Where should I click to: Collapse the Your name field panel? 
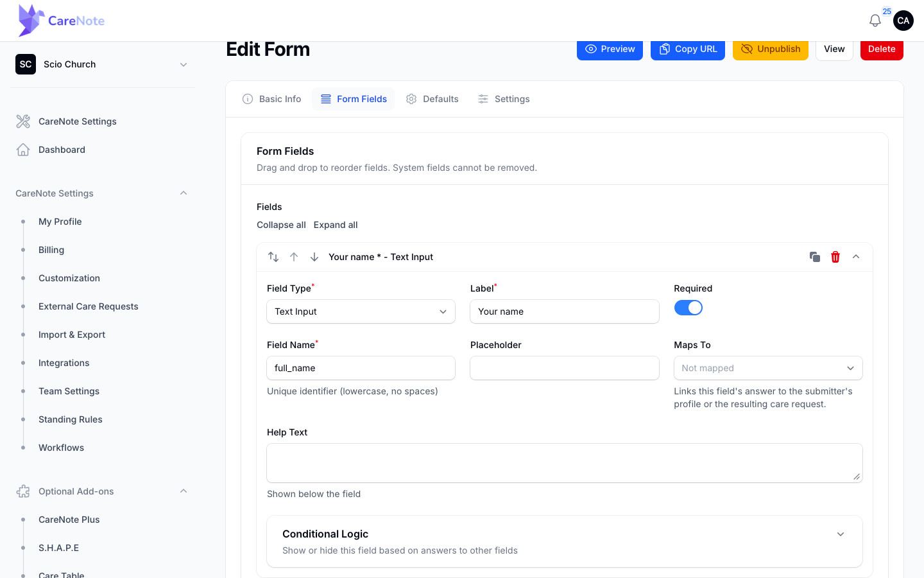tap(856, 257)
